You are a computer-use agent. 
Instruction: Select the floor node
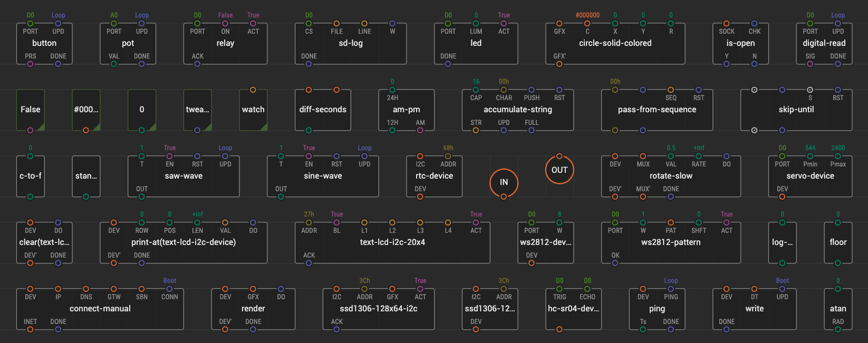point(838,243)
